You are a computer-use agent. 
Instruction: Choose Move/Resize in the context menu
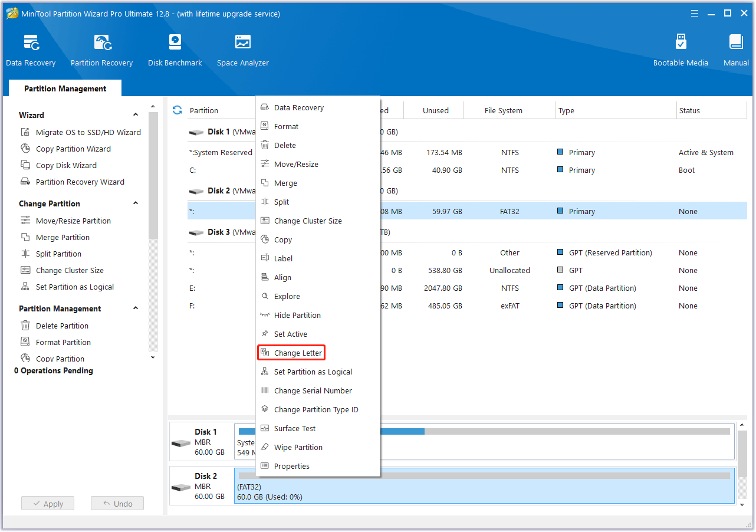[318, 164]
